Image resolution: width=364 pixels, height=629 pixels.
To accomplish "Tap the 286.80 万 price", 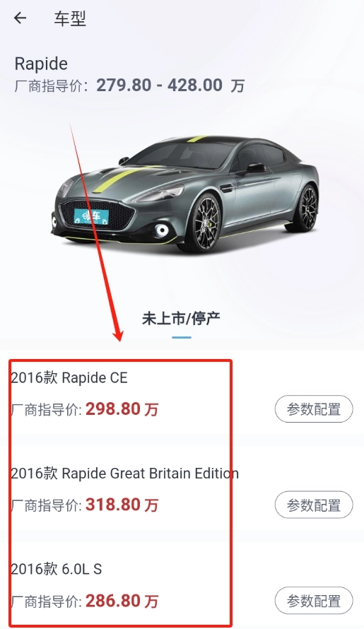I will [122, 601].
